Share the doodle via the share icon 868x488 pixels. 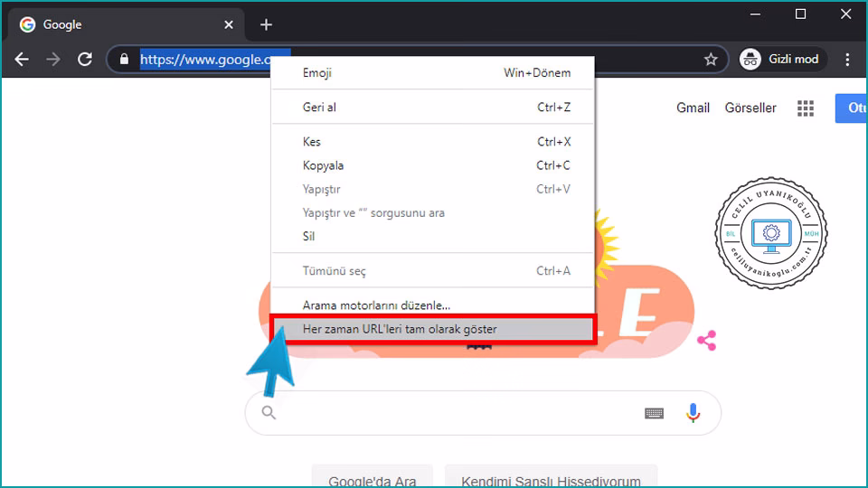(707, 341)
